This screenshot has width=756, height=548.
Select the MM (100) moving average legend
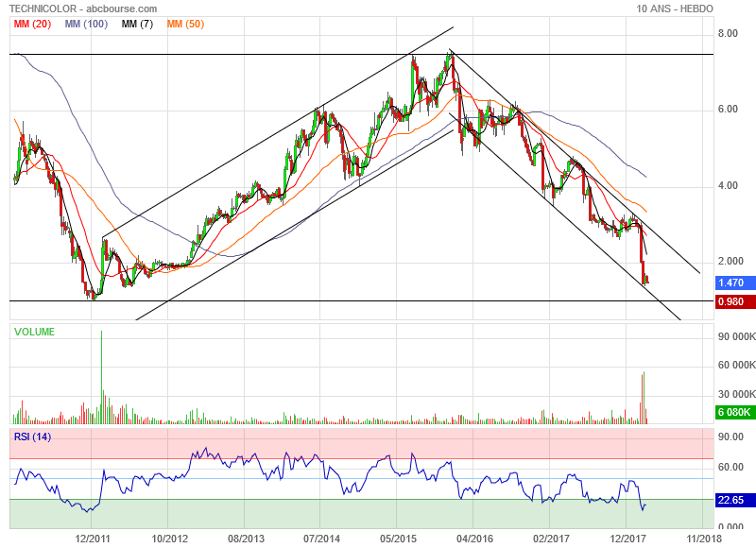click(x=85, y=25)
